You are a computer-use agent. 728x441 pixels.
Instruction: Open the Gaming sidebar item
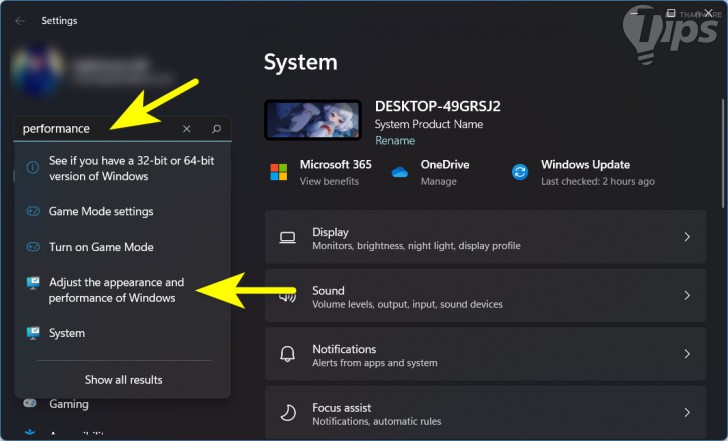tap(69, 404)
